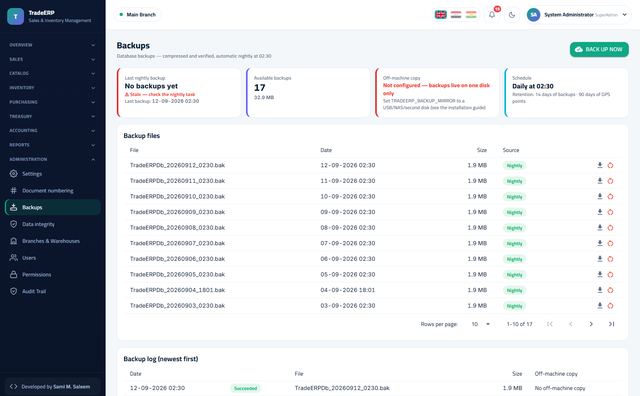Click the TradeERP logo icon
This screenshot has height=396, width=640.
tap(16, 16)
